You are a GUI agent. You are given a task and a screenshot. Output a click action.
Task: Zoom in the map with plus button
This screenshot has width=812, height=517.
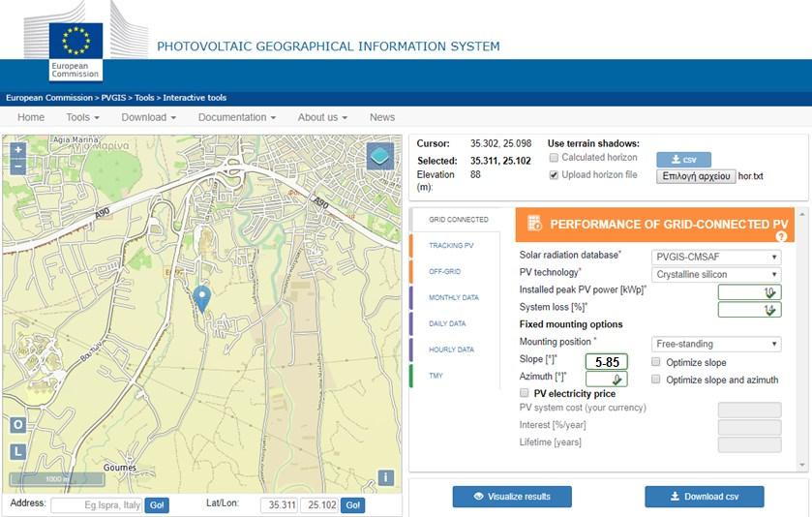[x=18, y=150]
